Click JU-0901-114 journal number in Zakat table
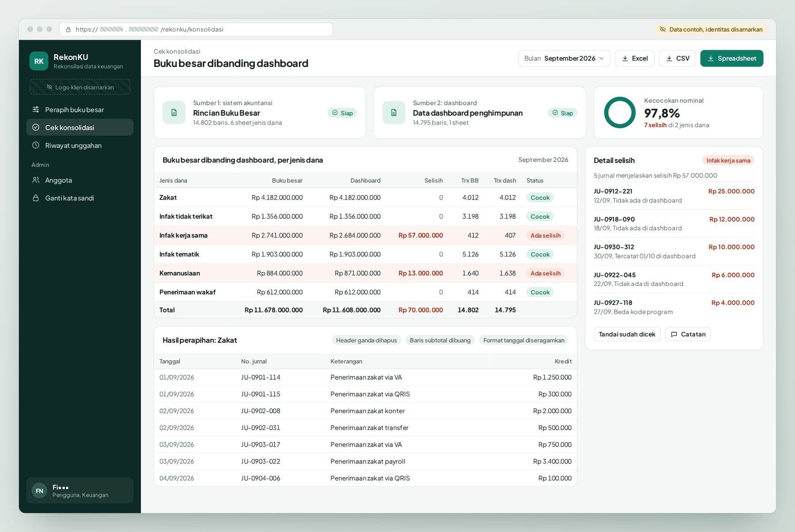This screenshot has height=532, width=795. pyautogui.click(x=261, y=377)
